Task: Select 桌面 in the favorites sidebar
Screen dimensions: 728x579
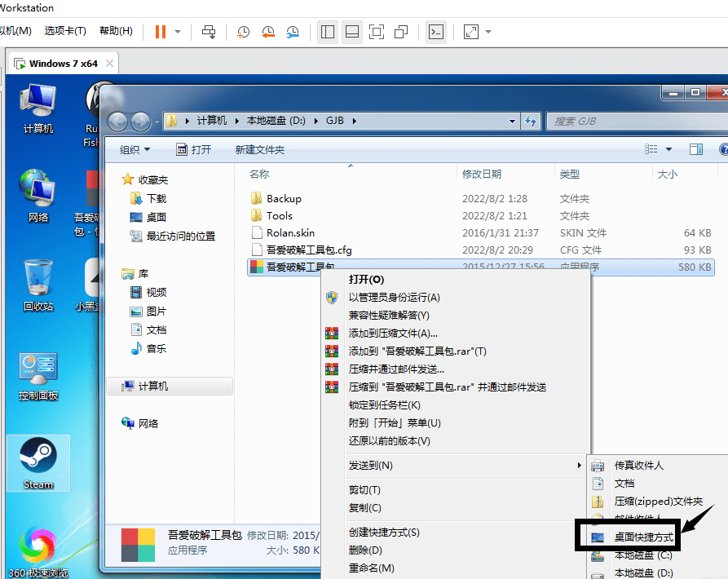Action: (148, 217)
